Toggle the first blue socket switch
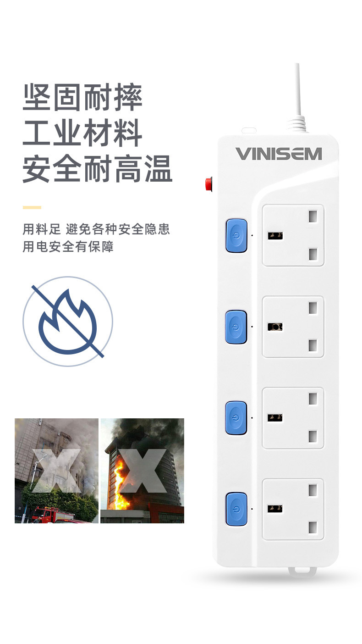The width and height of the screenshot is (362, 644). (236, 236)
